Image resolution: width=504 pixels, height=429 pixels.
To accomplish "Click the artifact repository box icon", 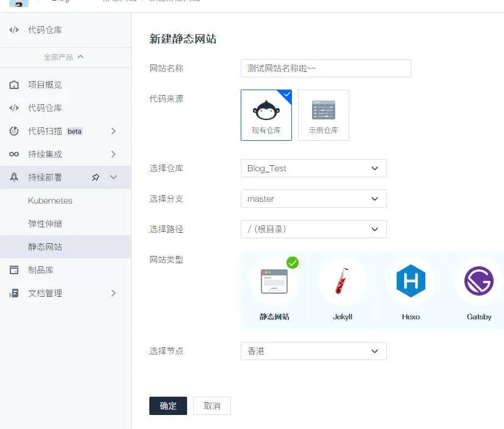I will [x=14, y=270].
